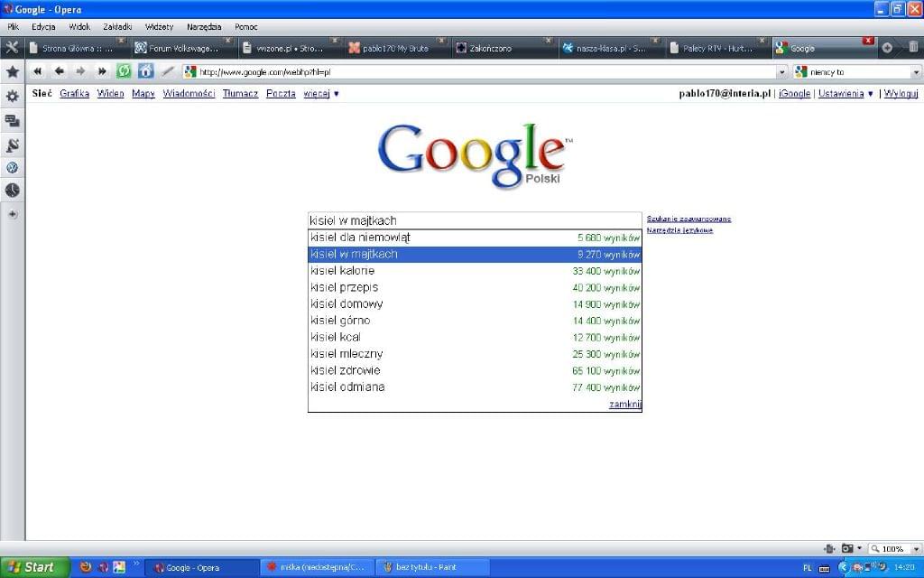This screenshot has height=578, width=924.
Task: Select suggestion 'kisiel kalorie'
Action: [x=475, y=271]
